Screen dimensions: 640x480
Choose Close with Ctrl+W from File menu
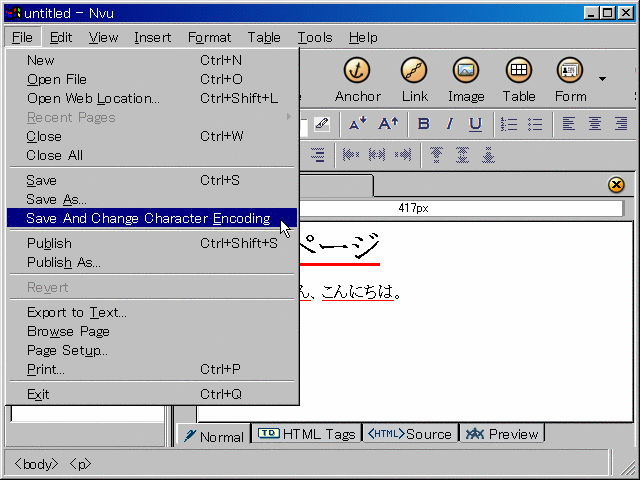152,136
